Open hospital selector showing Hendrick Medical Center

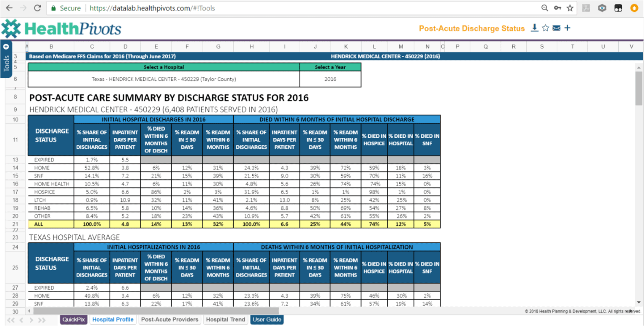click(164, 79)
